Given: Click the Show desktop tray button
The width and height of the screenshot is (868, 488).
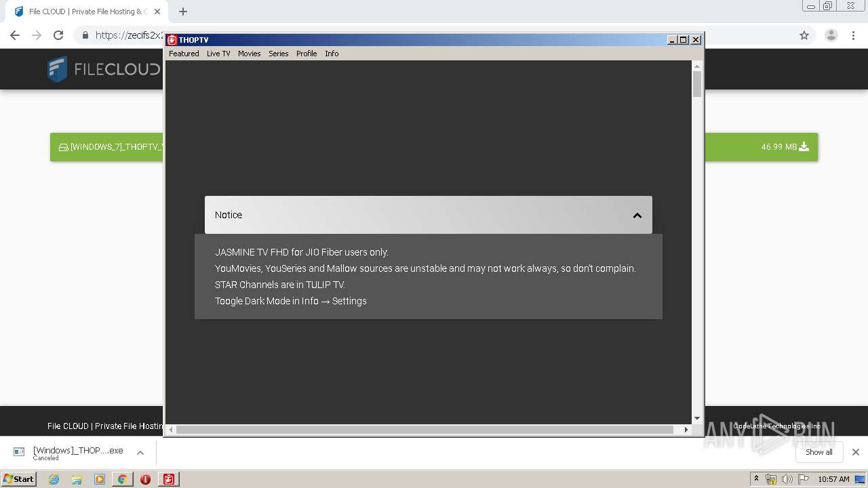Looking at the screenshot, I should click(860, 479).
